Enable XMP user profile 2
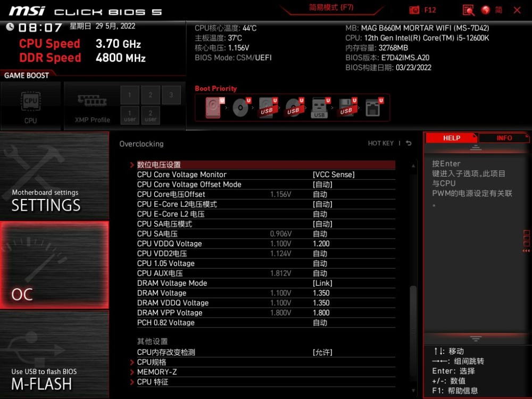Viewport: 532px width, 399px height. (x=151, y=115)
